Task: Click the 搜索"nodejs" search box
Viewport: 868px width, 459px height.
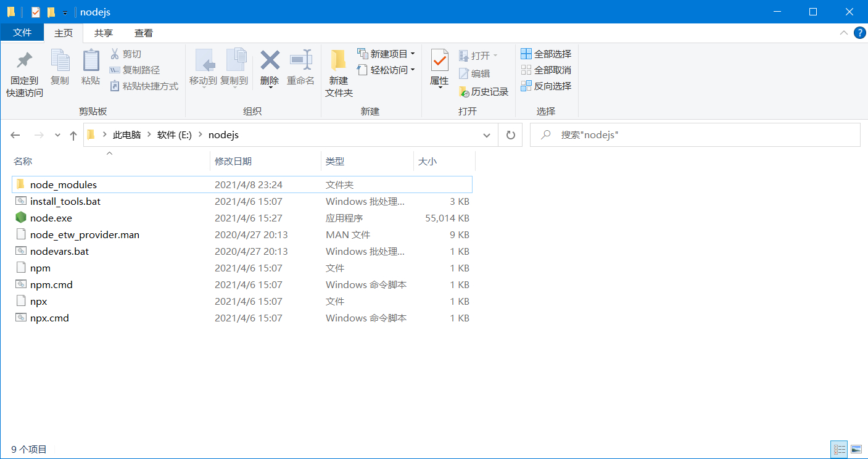Action: [695, 135]
